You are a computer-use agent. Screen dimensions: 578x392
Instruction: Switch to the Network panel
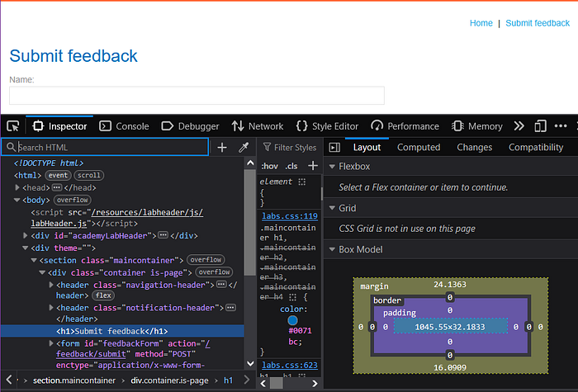pos(258,126)
